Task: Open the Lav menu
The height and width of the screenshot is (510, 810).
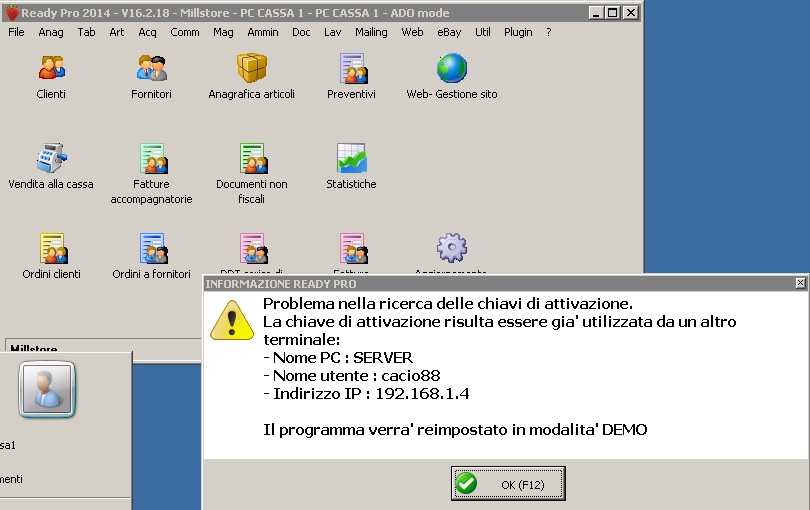Action: [332, 32]
